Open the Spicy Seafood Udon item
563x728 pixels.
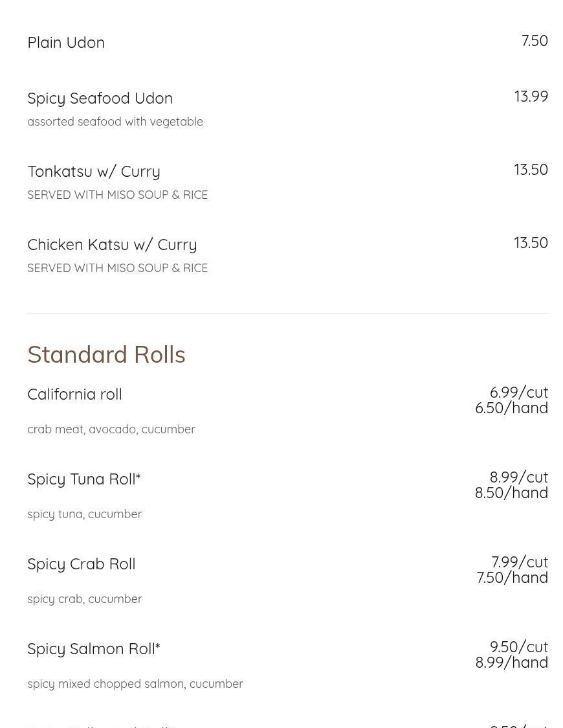[100, 98]
